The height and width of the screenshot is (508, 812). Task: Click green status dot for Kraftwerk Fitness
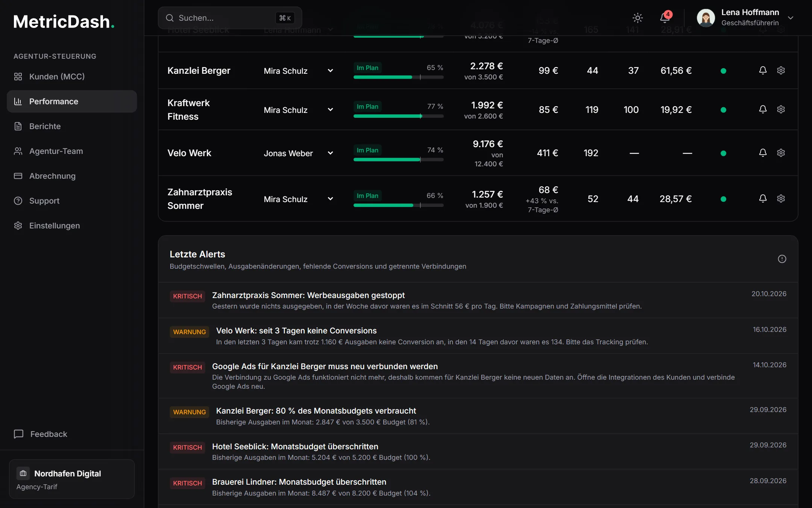(723, 110)
